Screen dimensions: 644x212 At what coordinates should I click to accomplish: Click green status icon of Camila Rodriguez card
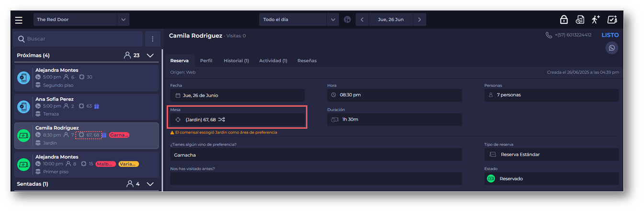[x=24, y=136]
